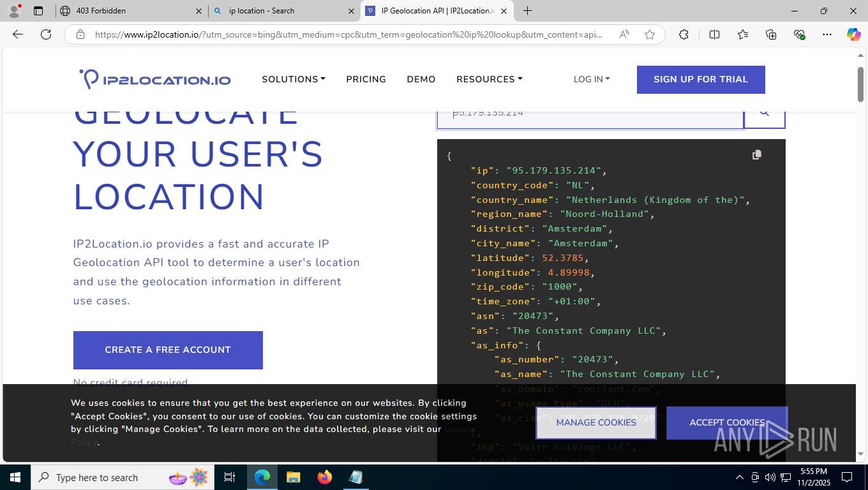Viewport: 868px width, 490px height.
Task: Select the "95.179.135.214" ip value
Action: [x=554, y=170]
